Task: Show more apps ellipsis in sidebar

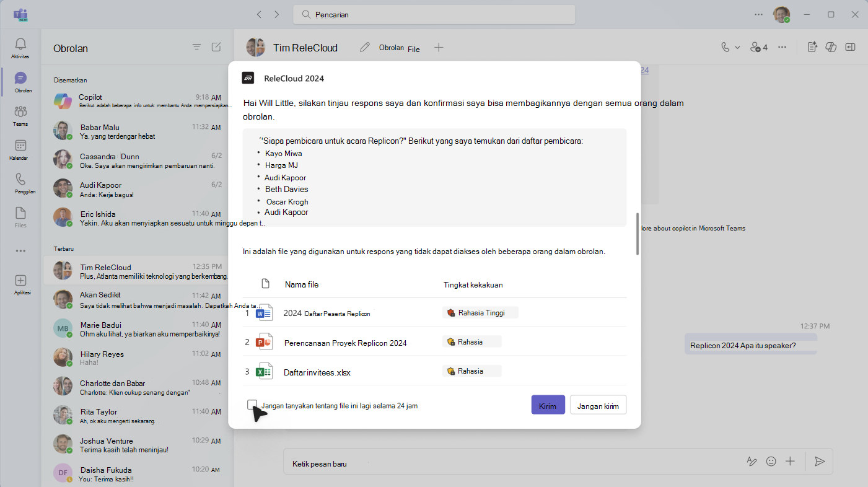Action: 20,251
